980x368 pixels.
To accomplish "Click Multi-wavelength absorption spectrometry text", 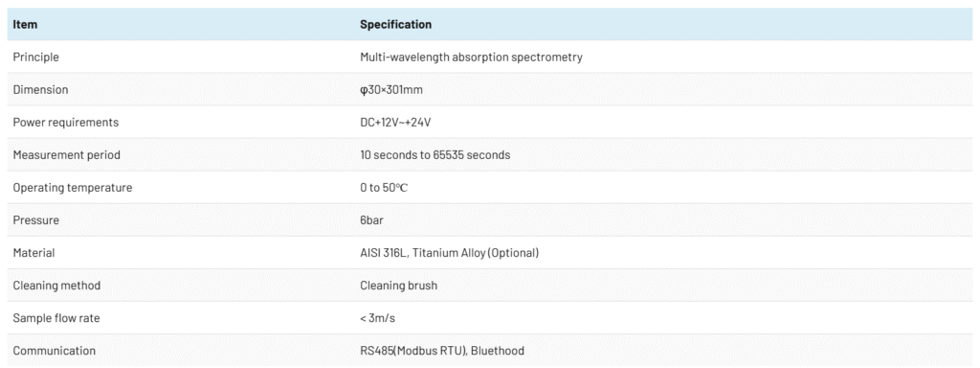I will [471, 57].
